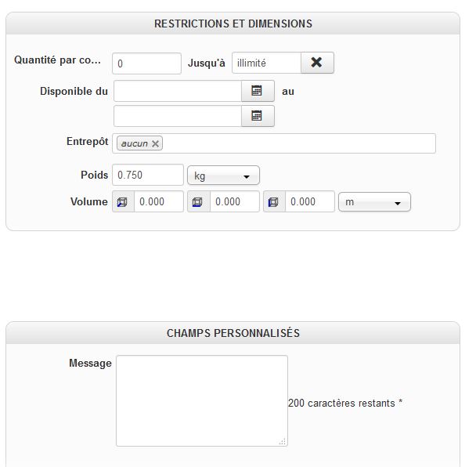The width and height of the screenshot is (476, 467).
Task: Open the kg weight unit dropdown
Action: pos(223,176)
